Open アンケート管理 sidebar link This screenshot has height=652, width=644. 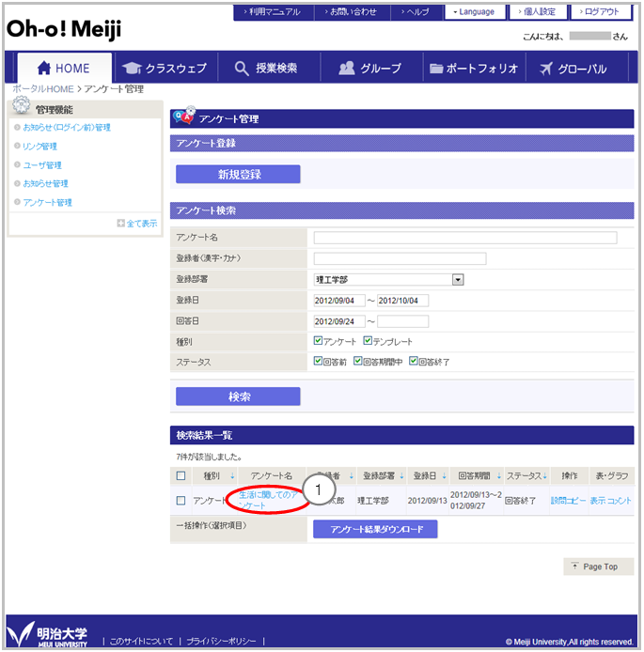click(x=47, y=202)
